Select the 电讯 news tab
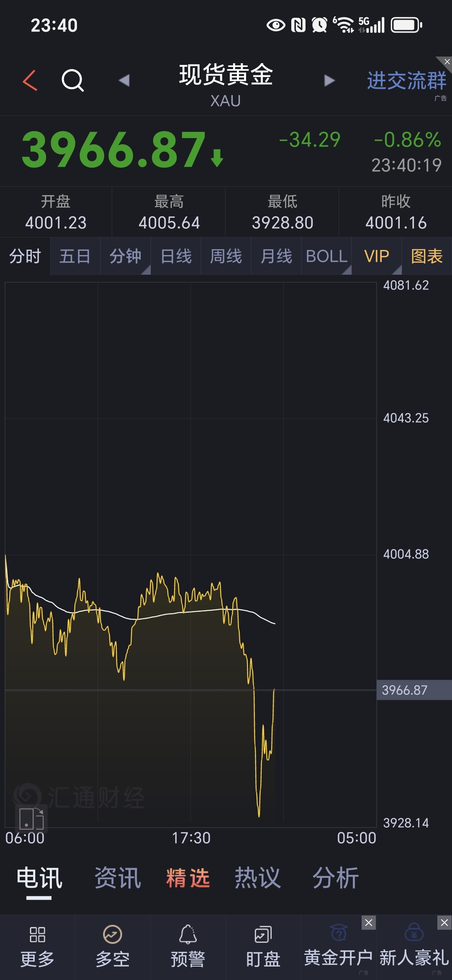This screenshot has height=980, width=452. click(39, 878)
